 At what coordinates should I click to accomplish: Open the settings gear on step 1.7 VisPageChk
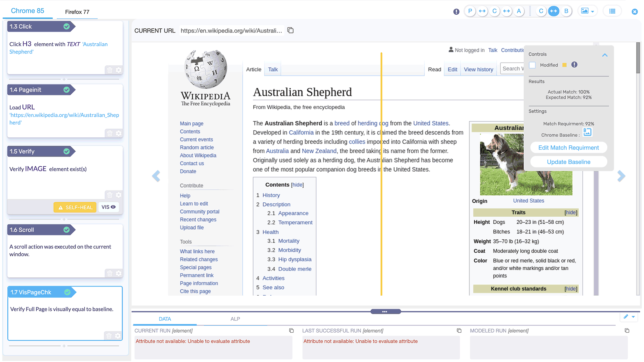[x=118, y=336]
